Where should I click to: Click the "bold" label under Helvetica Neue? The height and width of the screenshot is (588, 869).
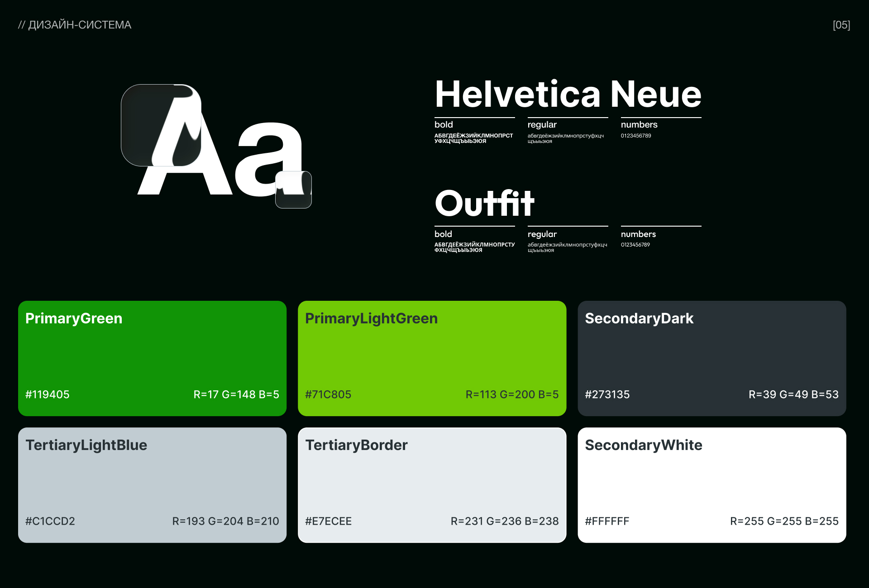pyautogui.click(x=443, y=125)
